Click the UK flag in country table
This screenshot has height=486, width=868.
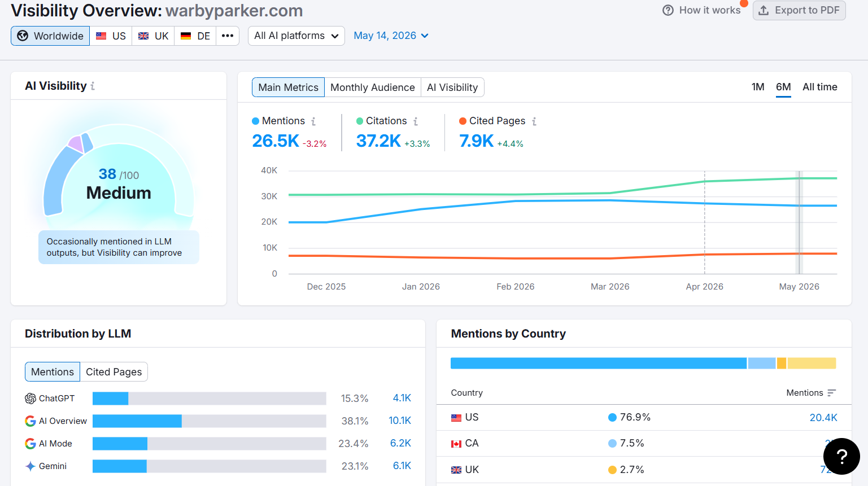[456, 470]
